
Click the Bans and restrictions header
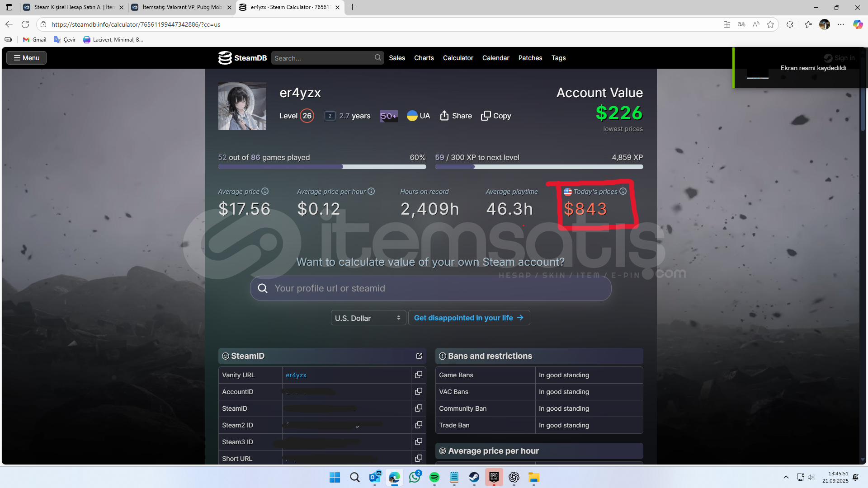tap(539, 356)
